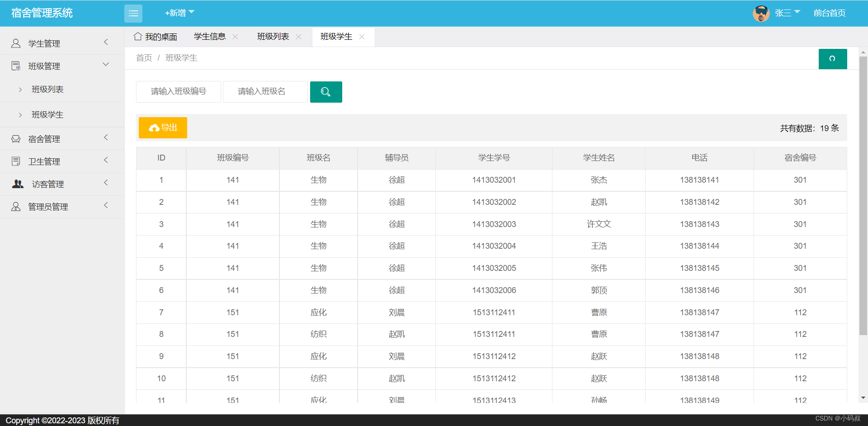Toggle the sidebar collapse hamburger icon
This screenshot has height=426, width=868.
tap(133, 14)
